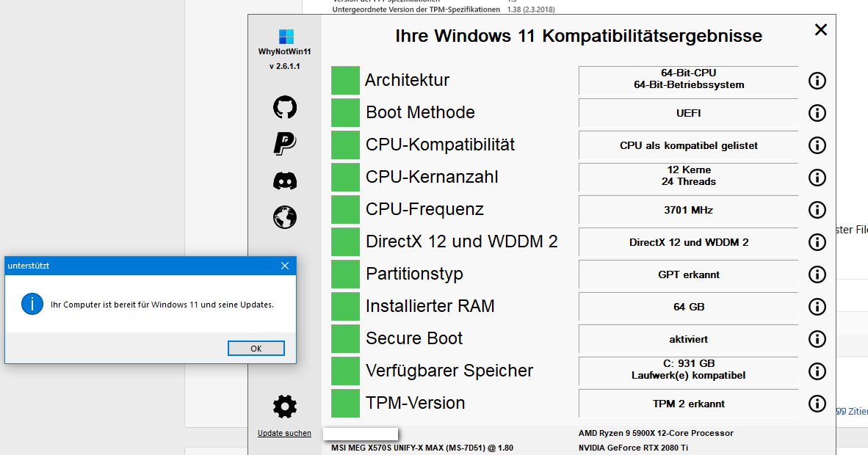Image resolution: width=868 pixels, height=455 pixels.
Task: Click the '12 Kerne 24 Threads' result
Action: point(689,177)
